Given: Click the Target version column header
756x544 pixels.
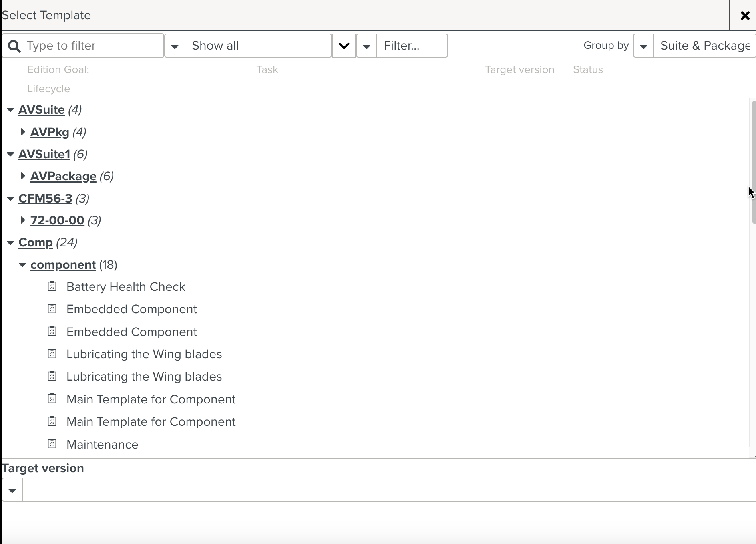Looking at the screenshot, I should coord(519,69).
